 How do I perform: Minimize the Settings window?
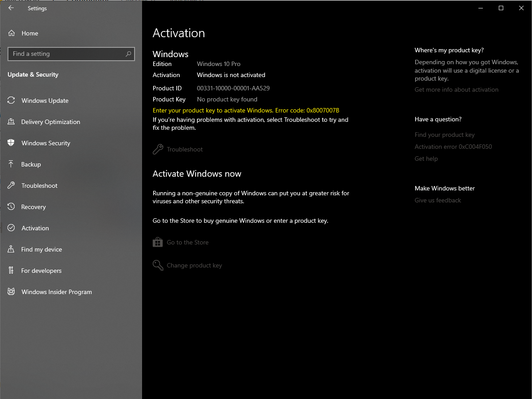(x=481, y=8)
